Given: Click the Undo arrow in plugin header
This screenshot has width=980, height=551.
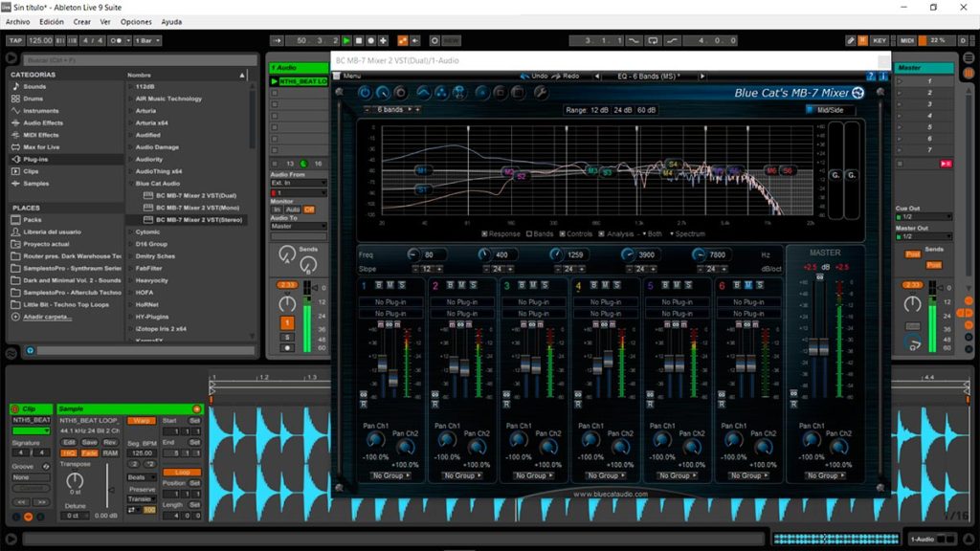Looking at the screenshot, I should tap(525, 76).
